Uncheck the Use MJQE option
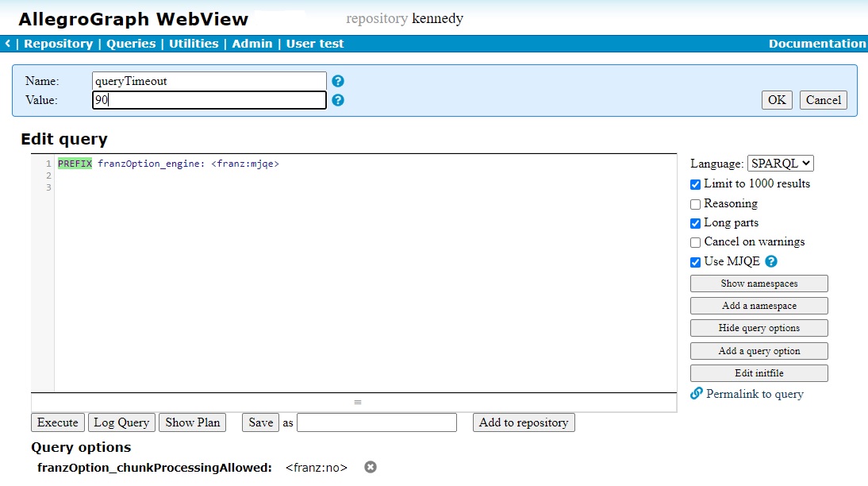 [695, 261]
